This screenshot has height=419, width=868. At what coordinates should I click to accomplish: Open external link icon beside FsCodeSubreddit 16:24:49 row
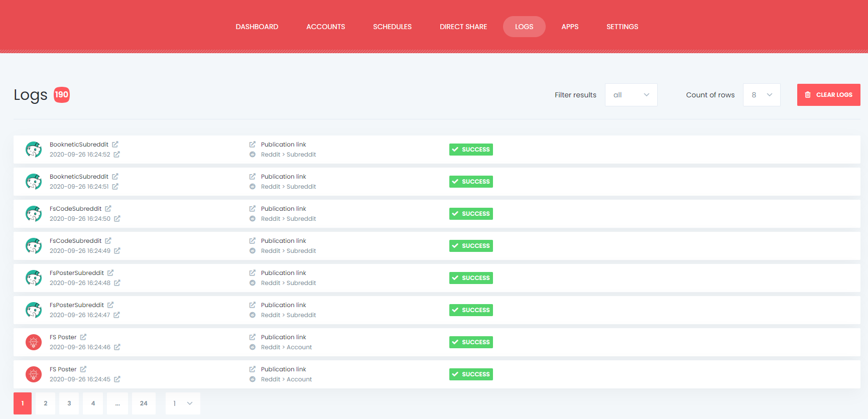(108, 240)
